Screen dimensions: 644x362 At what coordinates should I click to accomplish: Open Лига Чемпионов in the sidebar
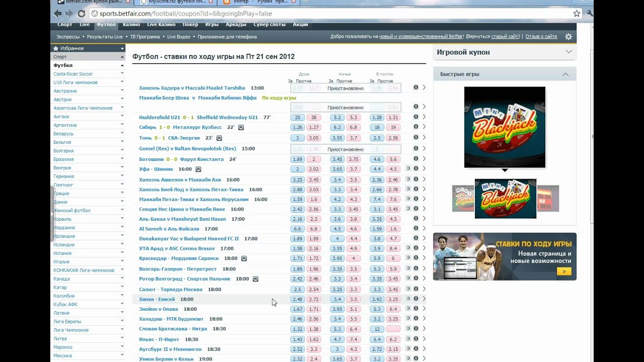[71, 330]
